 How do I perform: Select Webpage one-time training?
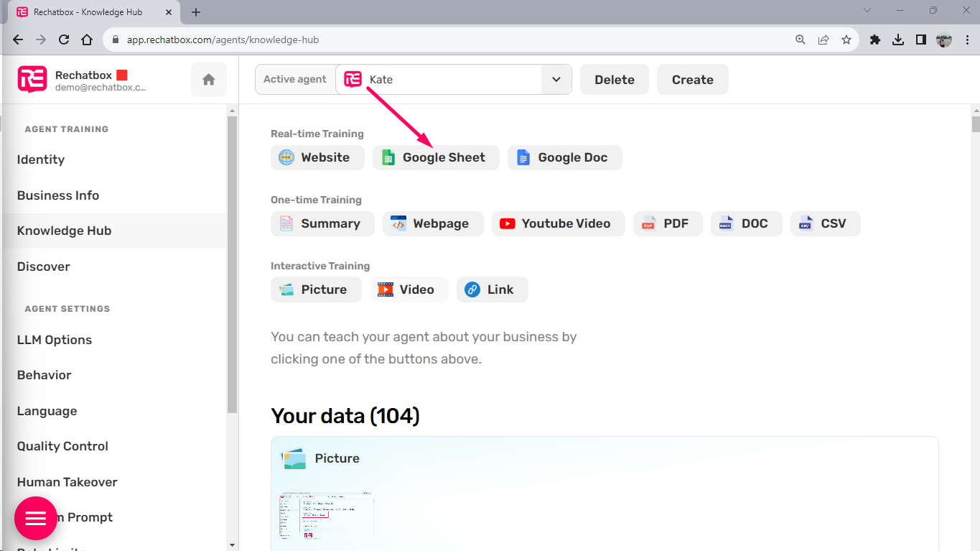coord(433,223)
